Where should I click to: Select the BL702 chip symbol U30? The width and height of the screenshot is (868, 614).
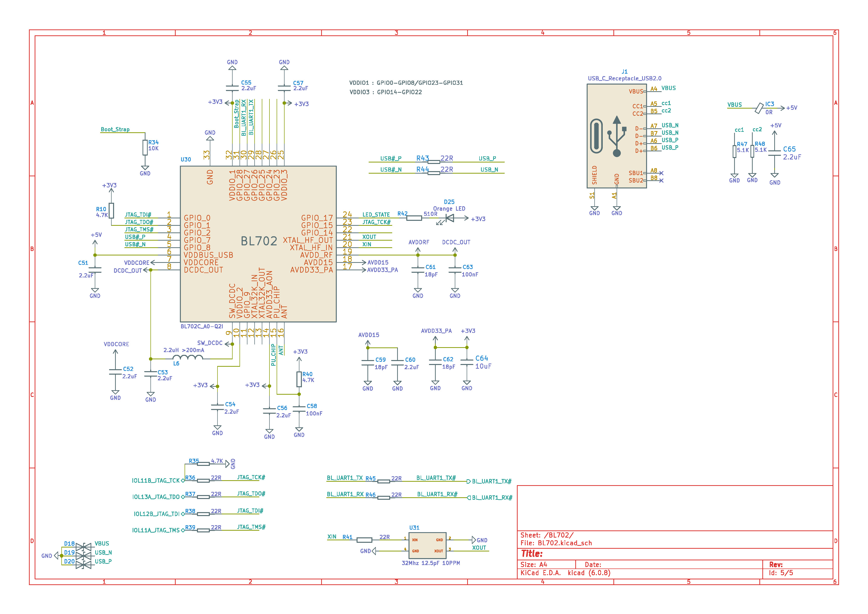pyautogui.click(x=258, y=244)
